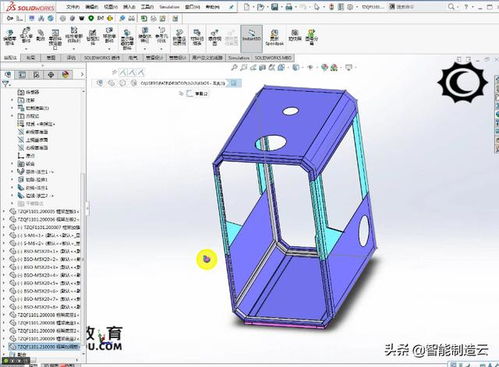Expand the TZQF1101.200006 component node
This screenshot has height=367, width=499.
point(4,219)
